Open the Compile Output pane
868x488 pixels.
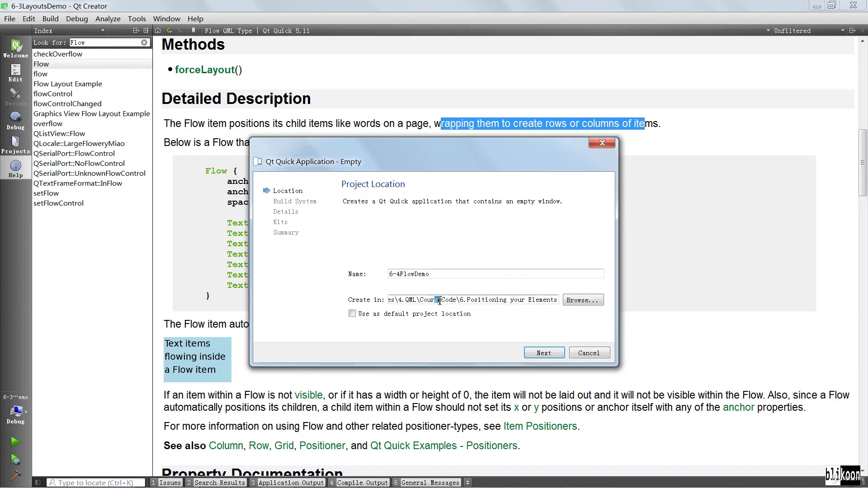click(359, 483)
